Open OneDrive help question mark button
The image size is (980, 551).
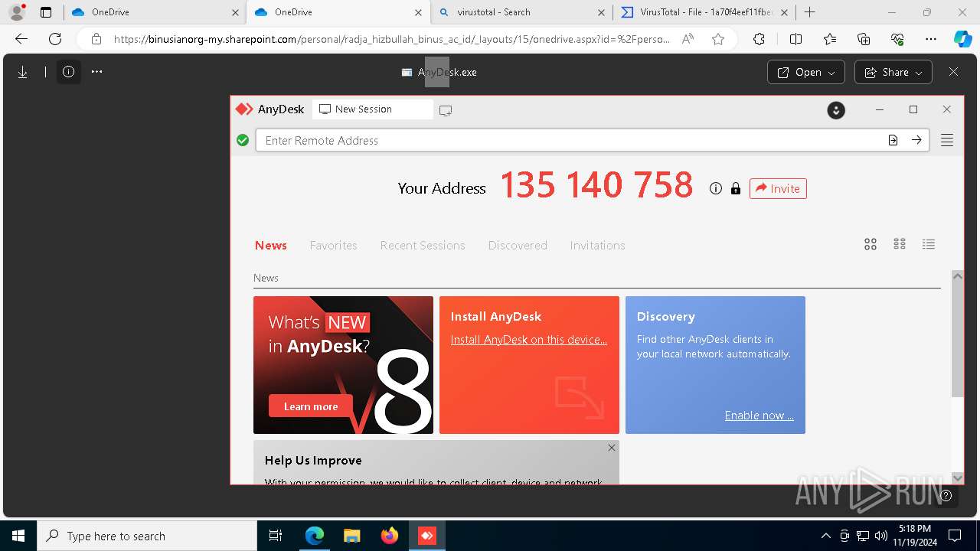pyautogui.click(x=946, y=495)
